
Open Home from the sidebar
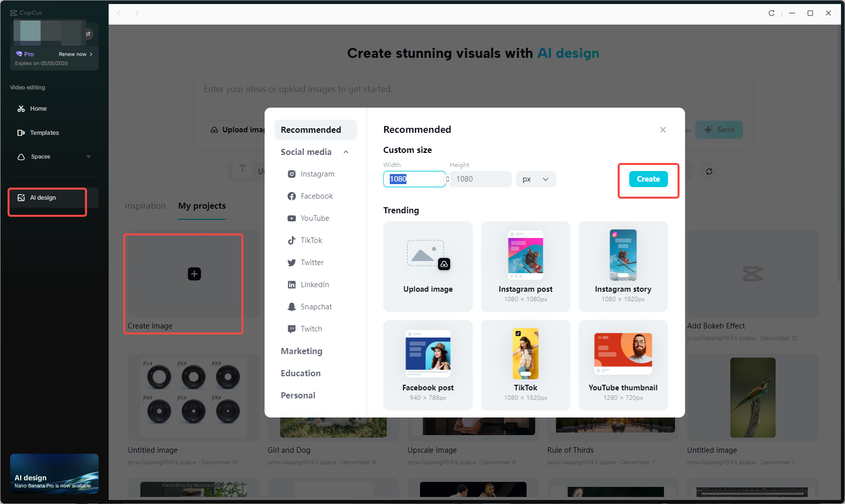(x=37, y=108)
